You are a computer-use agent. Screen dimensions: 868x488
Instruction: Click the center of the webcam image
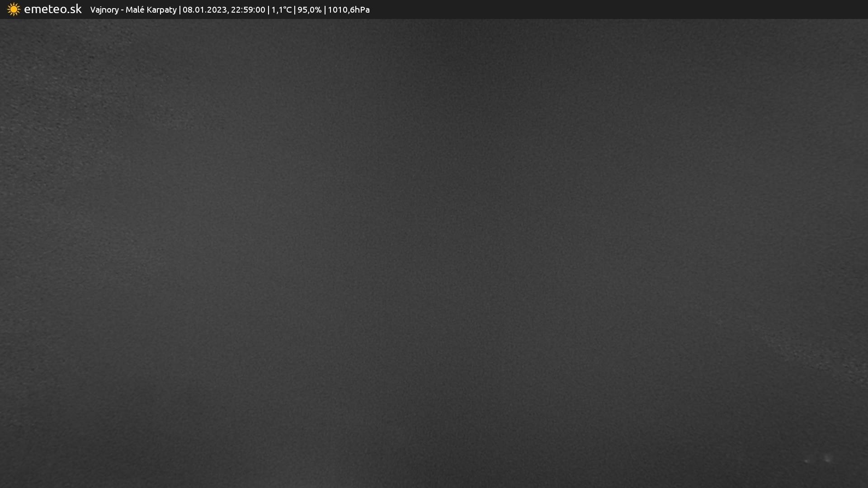(434, 253)
